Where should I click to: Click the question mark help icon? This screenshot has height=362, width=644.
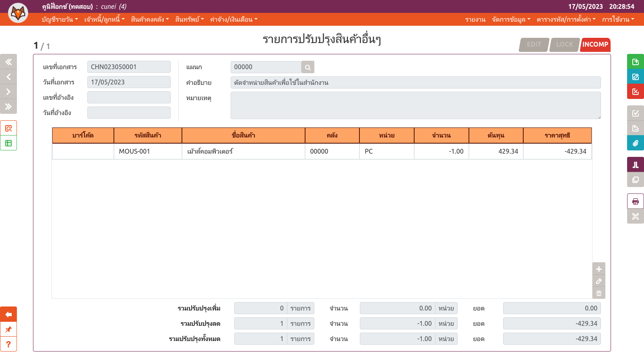(8, 344)
